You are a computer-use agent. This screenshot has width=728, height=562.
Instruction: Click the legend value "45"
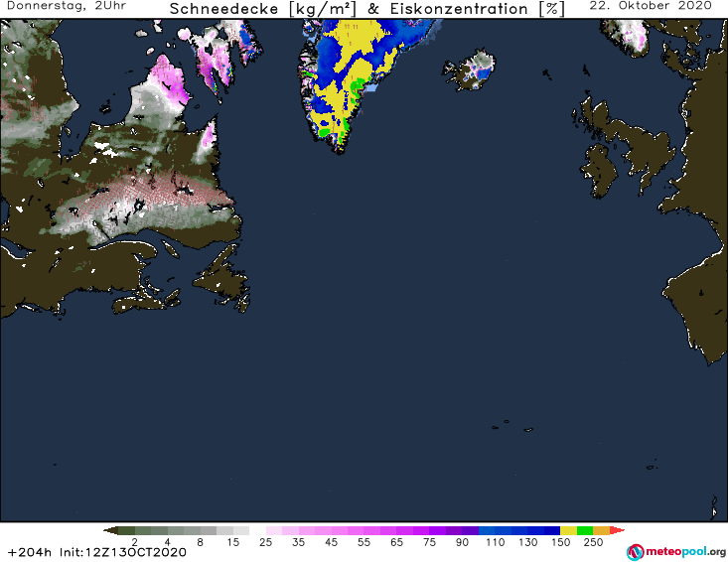[331, 542]
